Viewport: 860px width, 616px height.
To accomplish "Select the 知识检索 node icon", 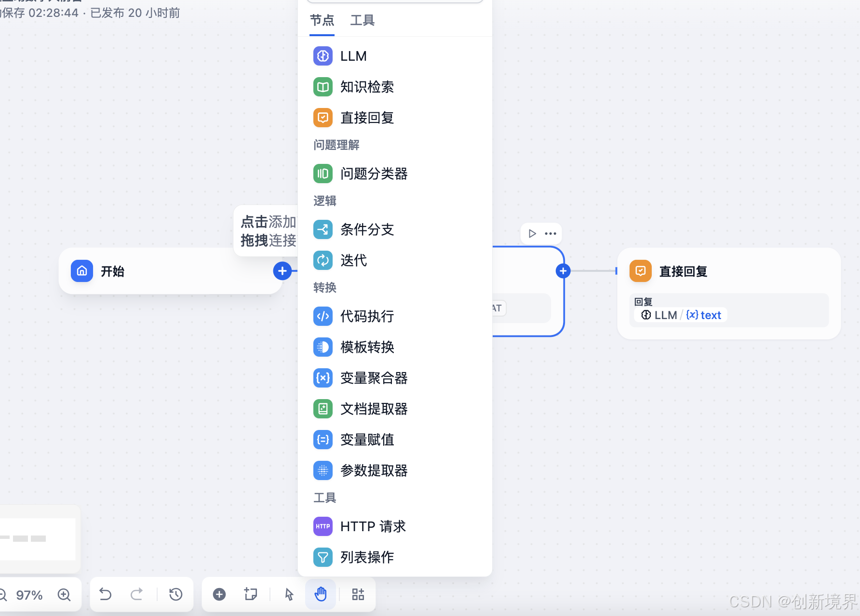I will point(322,87).
